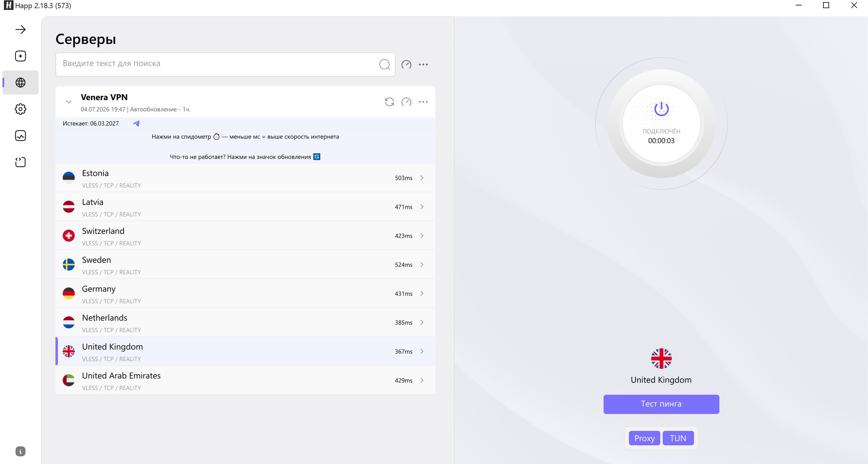Click the 503ms ping value

(x=403, y=178)
